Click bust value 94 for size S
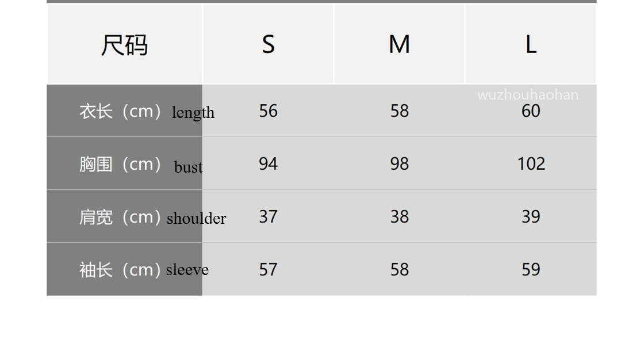 pos(268,163)
